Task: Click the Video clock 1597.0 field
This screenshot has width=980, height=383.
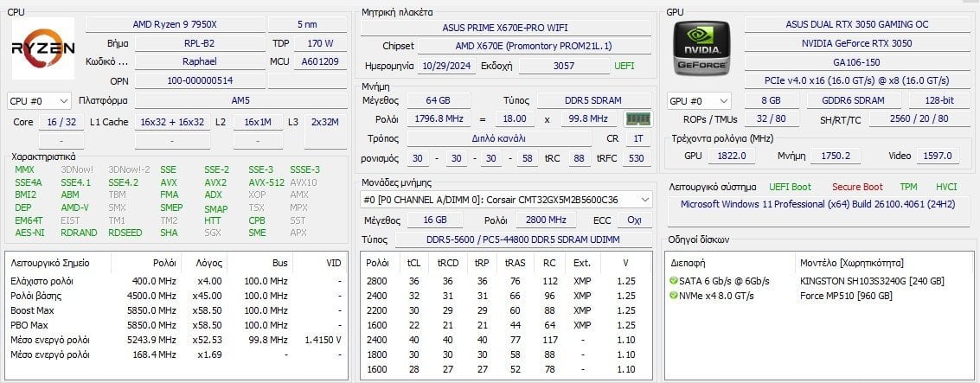Action: pyautogui.click(x=938, y=156)
